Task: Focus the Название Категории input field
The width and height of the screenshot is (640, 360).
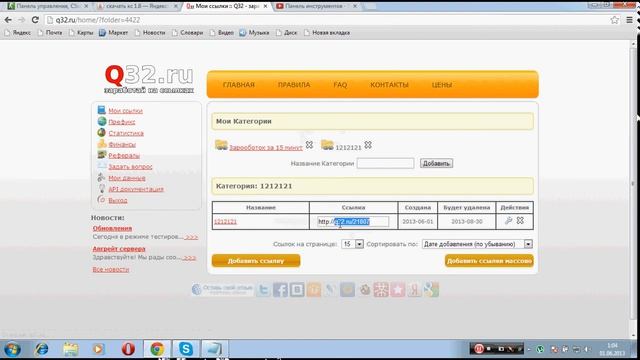Action: [x=385, y=163]
